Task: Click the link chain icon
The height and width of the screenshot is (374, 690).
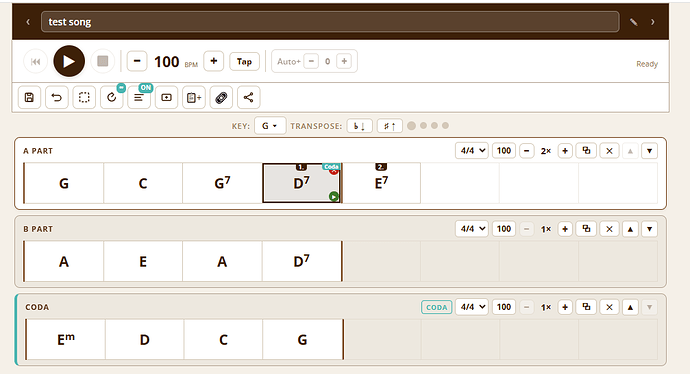Action: [221, 97]
